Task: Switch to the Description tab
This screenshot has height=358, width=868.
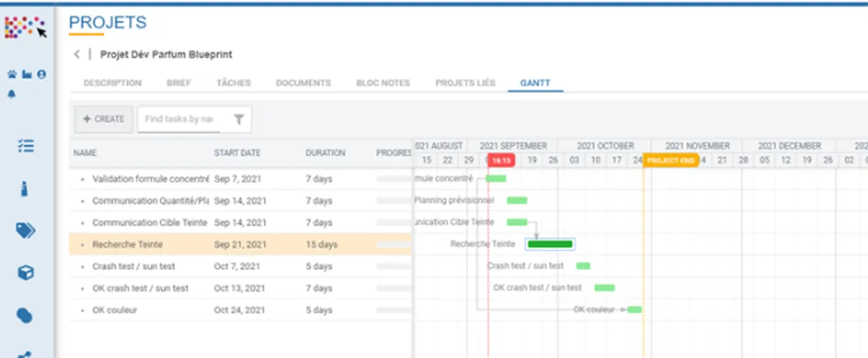Action: (x=112, y=83)
